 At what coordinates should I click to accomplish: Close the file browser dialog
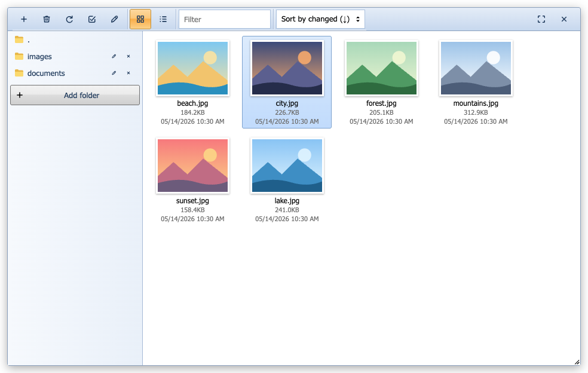[x=564, y=19]
